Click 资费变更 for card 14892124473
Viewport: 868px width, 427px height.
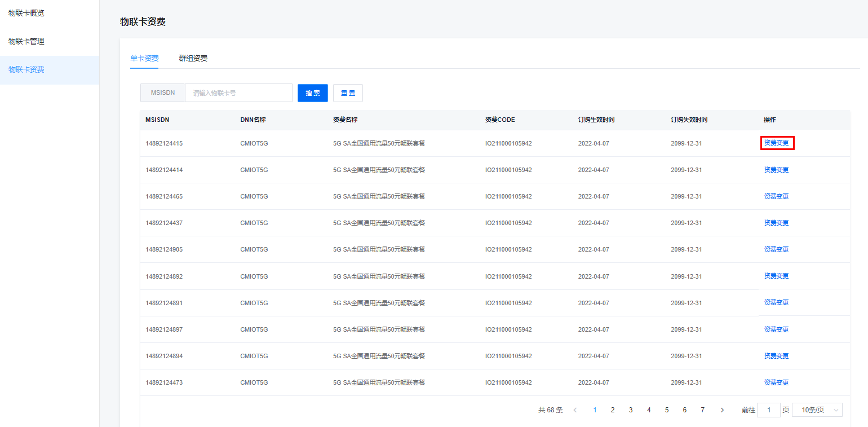(x=776, y=382)
